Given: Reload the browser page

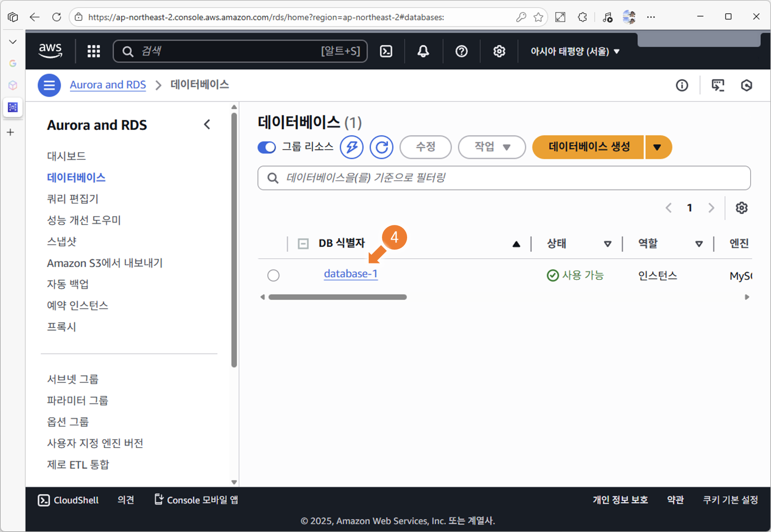Looking at the screenshot, I should 56,17.
